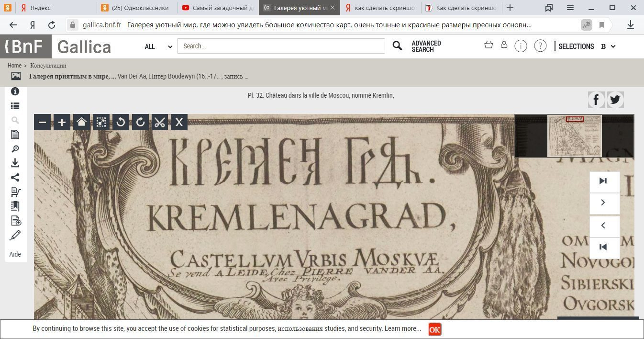Screen dimensions: 644x339
Task: Select the scissors crop tool
Action: point(159,122)
